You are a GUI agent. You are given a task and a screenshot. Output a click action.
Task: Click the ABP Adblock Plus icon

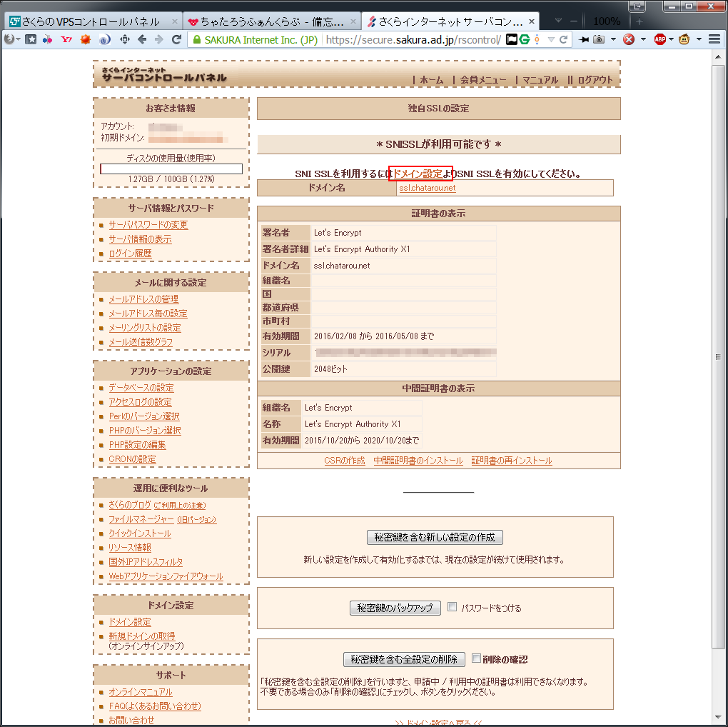(x=659, y=39)
